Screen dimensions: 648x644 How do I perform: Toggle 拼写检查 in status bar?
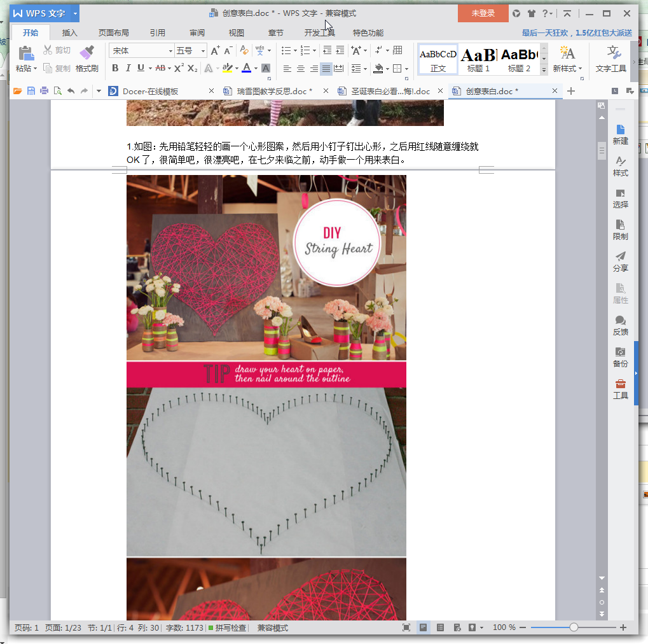(227, 627)
